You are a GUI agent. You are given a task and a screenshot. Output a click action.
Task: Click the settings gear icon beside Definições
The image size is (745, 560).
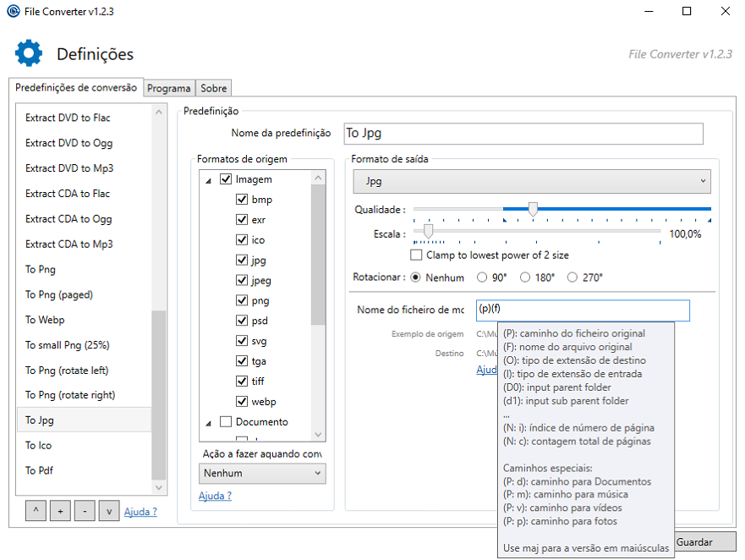(x=29, y=53)
